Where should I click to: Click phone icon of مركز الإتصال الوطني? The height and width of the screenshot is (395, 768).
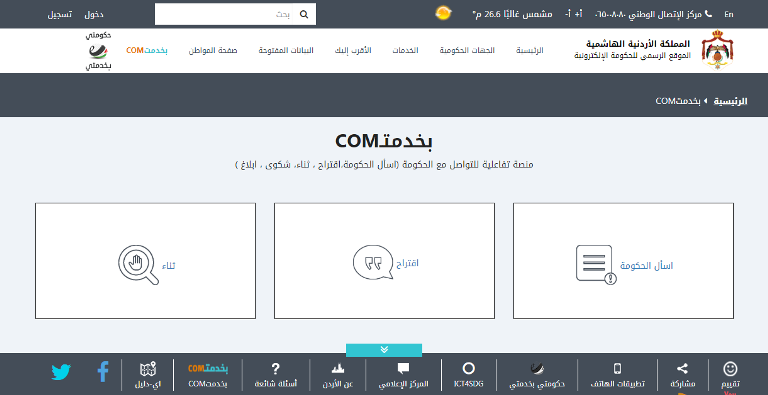(708, 14)
